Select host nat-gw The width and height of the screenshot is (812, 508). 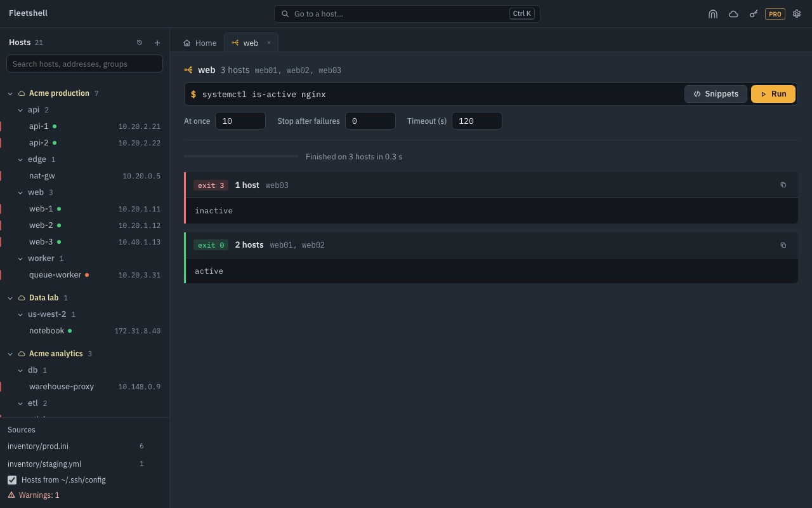coord(85,176)
